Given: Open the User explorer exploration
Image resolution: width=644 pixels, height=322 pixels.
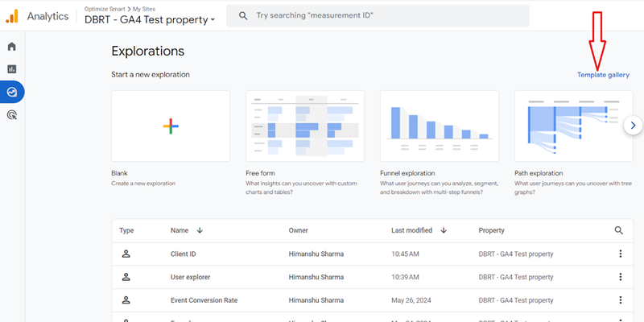Looking at the screenshot, I should tap(190, 277).
